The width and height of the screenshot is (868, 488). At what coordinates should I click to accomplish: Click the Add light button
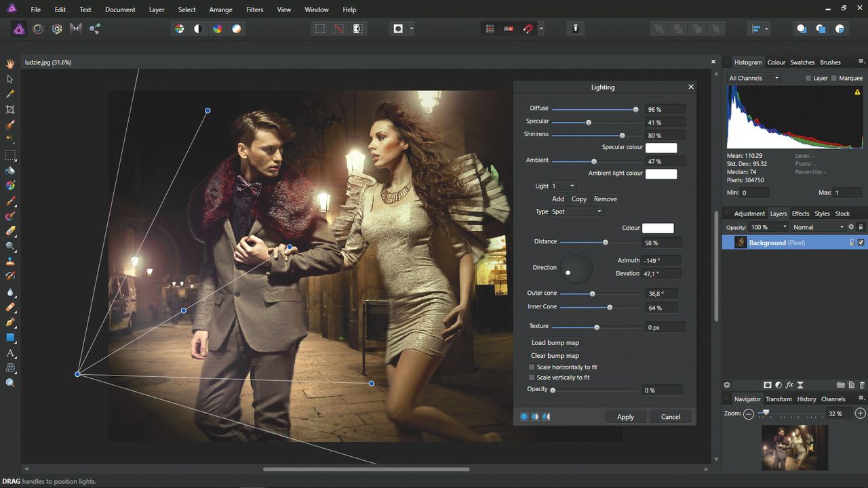pyautogui.click(x=558, y=199)
